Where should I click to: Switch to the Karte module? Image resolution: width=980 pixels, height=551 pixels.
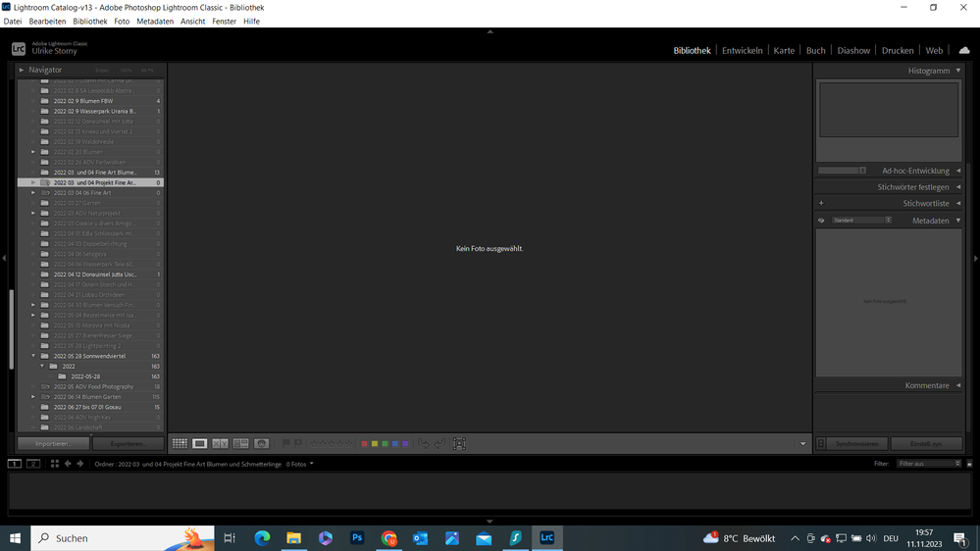pos(784,51)
